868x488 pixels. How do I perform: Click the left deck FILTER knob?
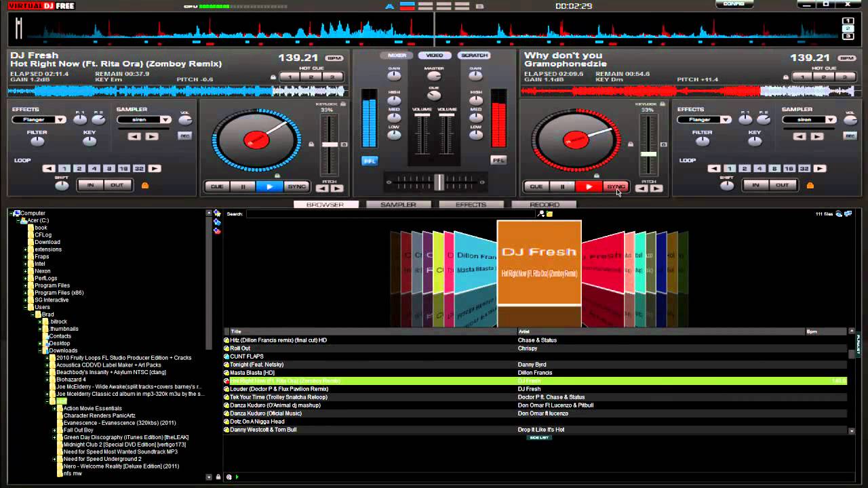[x=37, y=141]
